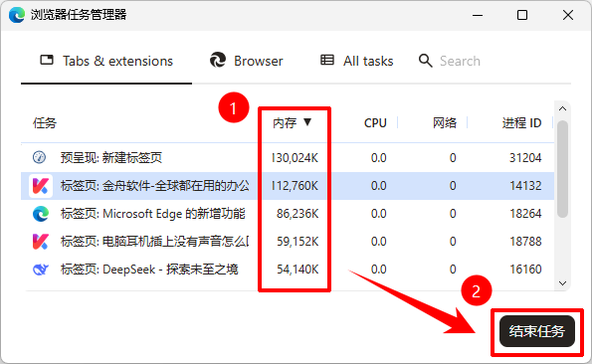This screenshot has height=364, width=592.
Task: Click the scrollbar up arrow
Action: click(x=562, y=108)
